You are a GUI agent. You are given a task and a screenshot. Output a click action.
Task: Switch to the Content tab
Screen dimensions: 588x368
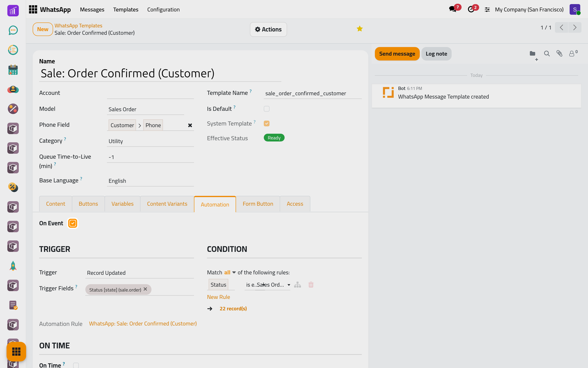coord(55,204)
